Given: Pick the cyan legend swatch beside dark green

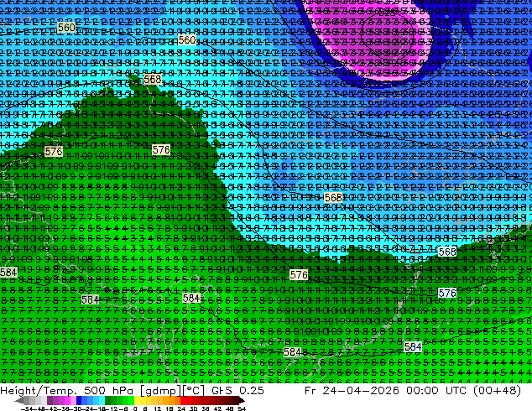Looking at the screenshot, I should pyautogui.click(x=102, y=401).
